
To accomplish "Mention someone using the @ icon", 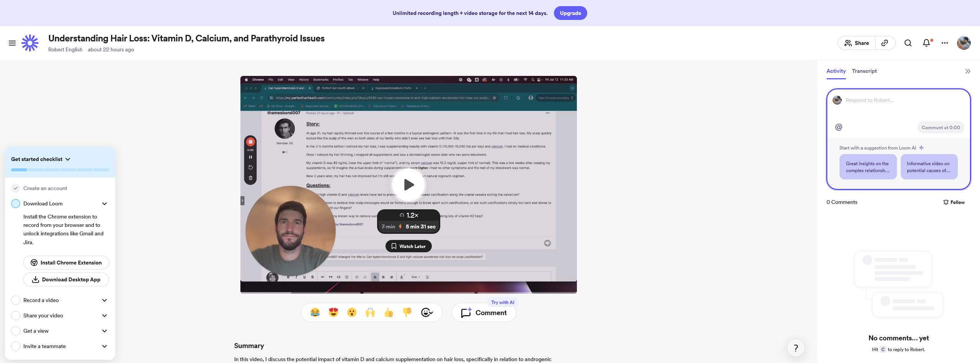I will tap(839, 127).
